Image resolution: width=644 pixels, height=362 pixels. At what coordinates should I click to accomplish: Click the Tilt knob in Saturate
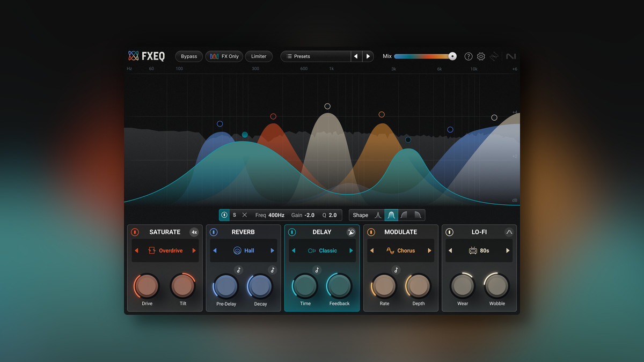(x=183, y=286)
